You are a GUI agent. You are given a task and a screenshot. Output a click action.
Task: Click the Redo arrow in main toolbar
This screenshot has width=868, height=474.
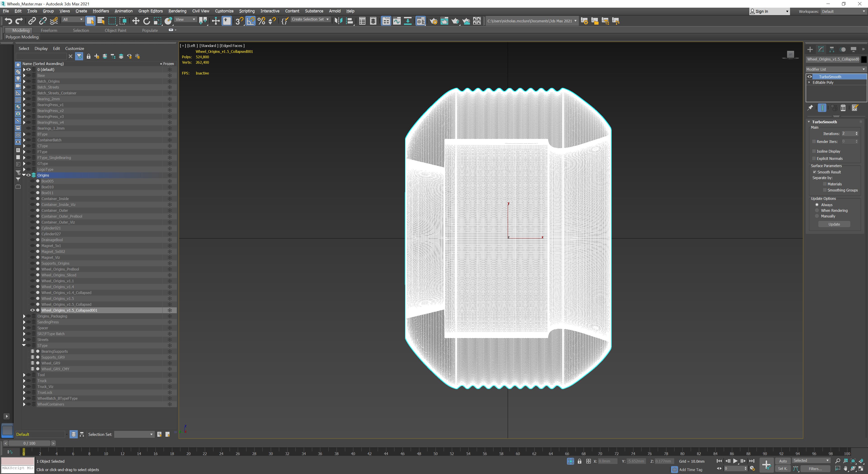click(19, 21)
